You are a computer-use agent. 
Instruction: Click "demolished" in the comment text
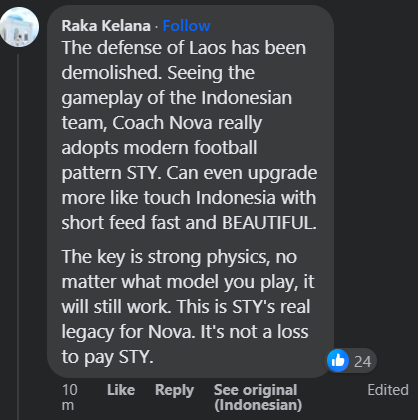[x=111, y=72]
